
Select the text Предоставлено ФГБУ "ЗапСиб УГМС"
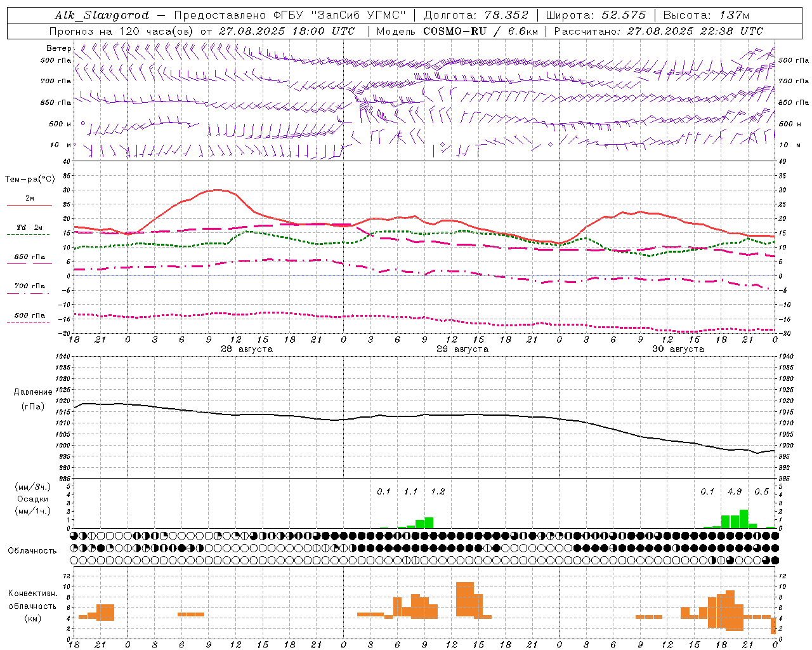(x=290, y=15)
